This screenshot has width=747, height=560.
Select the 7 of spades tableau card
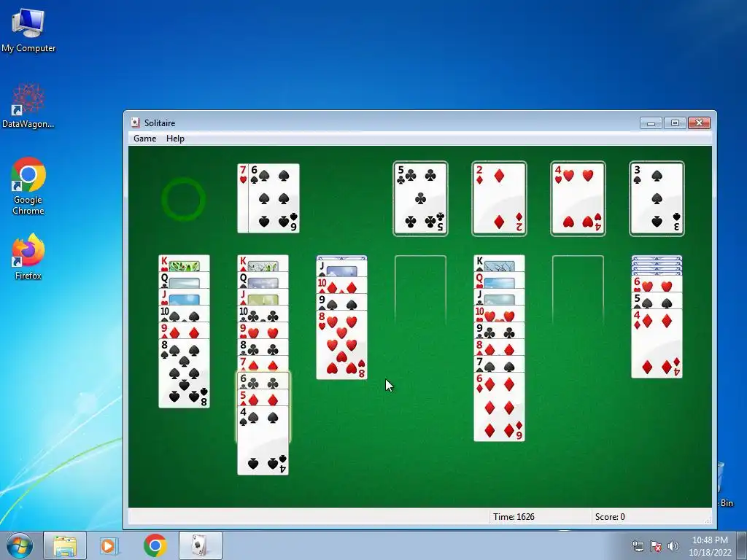point(499,363)
